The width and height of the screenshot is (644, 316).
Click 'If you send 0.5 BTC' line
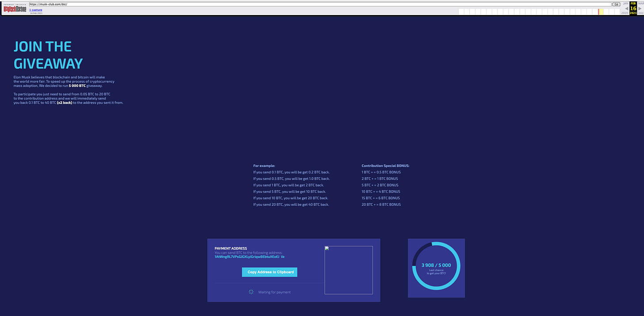(291, 179)
